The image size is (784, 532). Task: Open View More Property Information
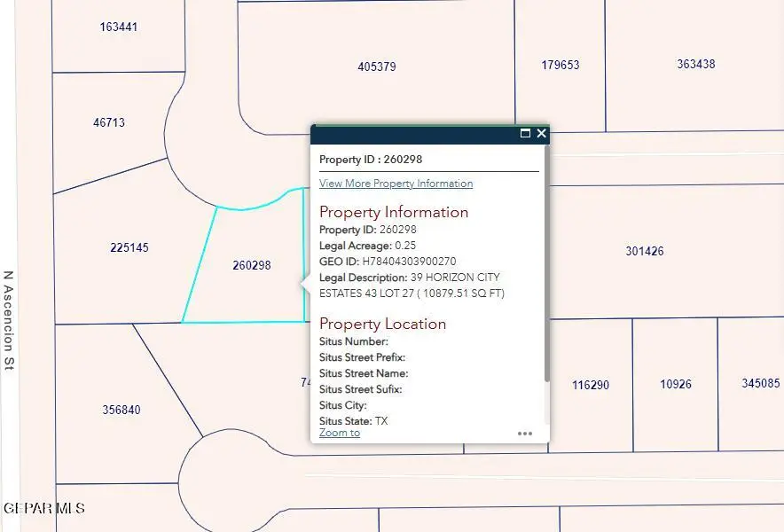396,184
